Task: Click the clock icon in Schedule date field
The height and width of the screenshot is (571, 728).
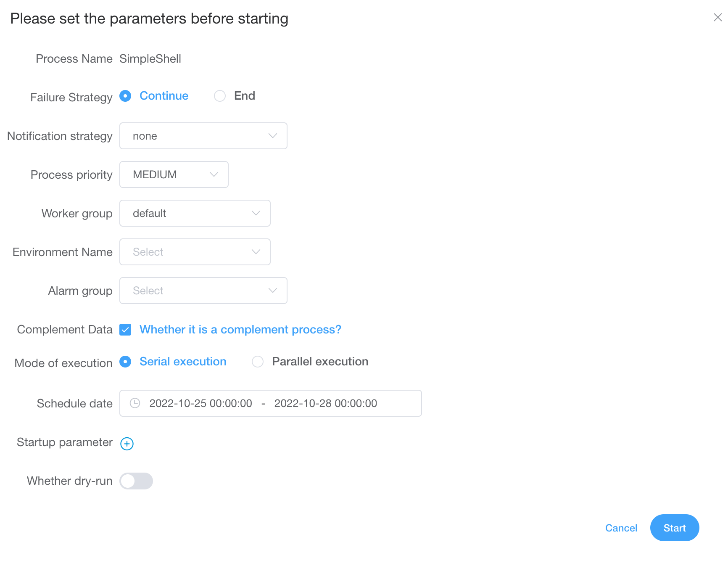Action: [135, 403]
